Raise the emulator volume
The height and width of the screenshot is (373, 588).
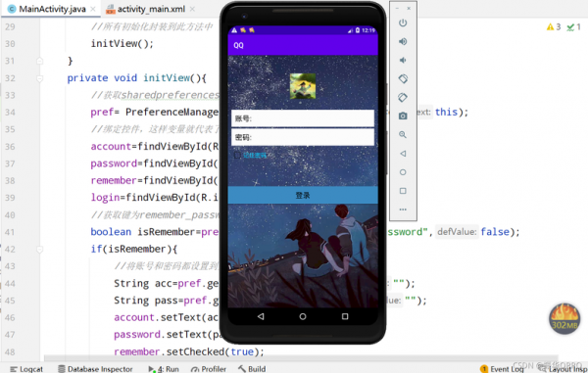click(403, 41)
